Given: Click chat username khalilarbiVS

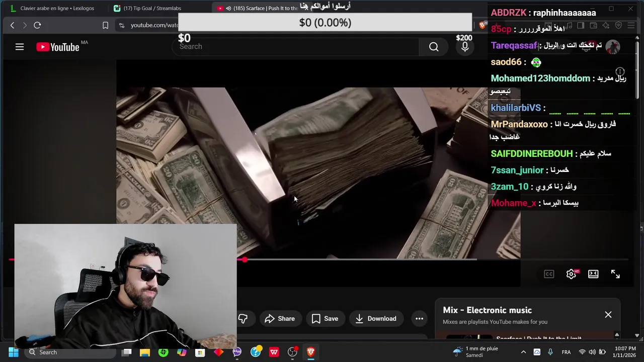Looking at the screenshot, I should pyautogui.click(x=516, y=108).
